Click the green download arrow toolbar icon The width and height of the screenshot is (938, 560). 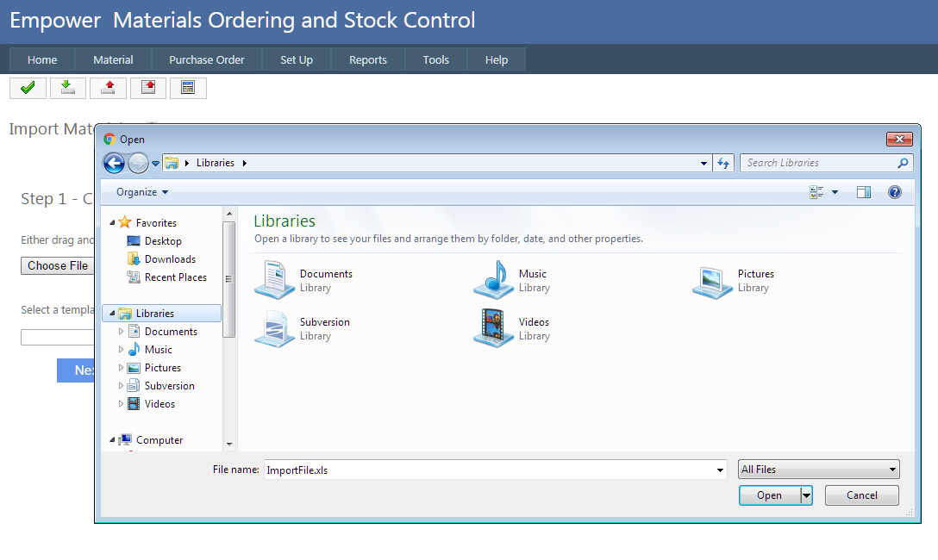pos(68,88)
